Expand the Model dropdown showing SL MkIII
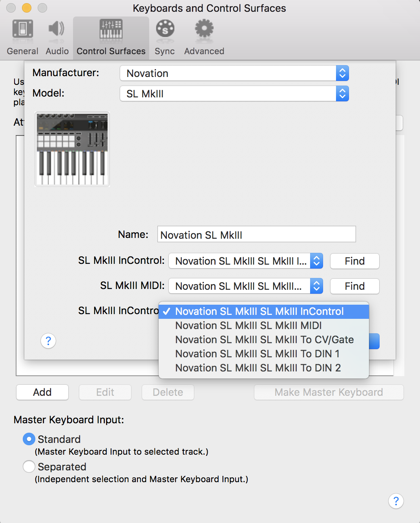 pyautogui.click(x=234, y=93)
